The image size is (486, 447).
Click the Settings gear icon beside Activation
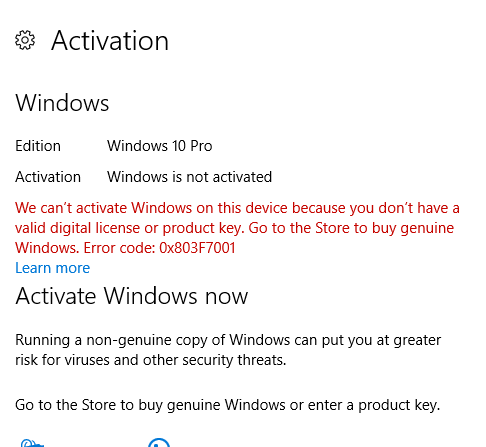click(x=25, y=40)
